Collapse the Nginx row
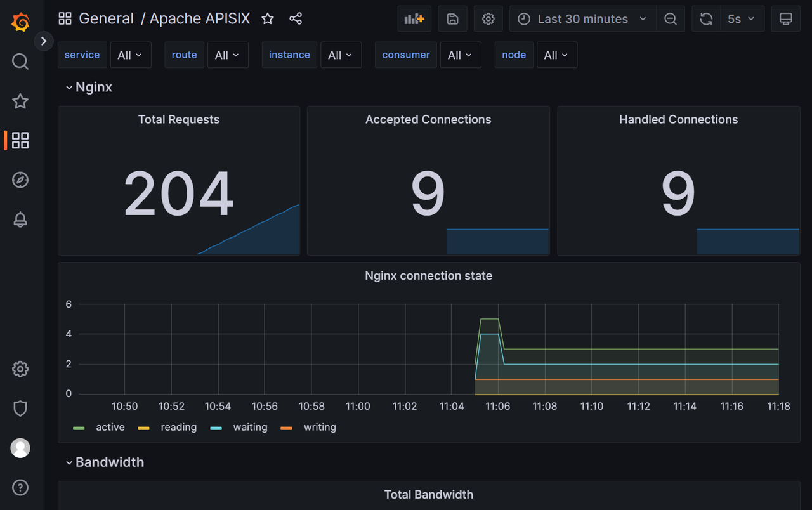812x510 pixels. pos(89,87)
